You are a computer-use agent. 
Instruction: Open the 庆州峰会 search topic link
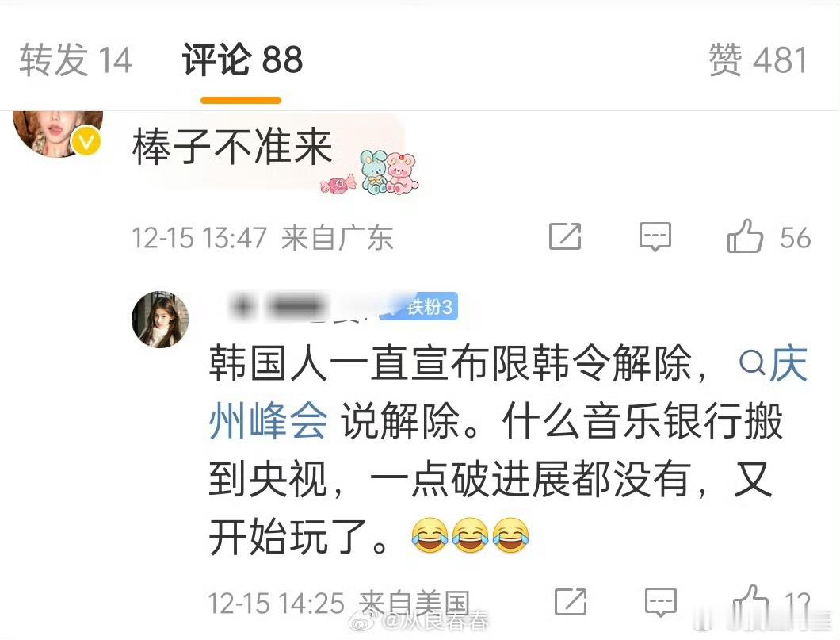(508, 392)
